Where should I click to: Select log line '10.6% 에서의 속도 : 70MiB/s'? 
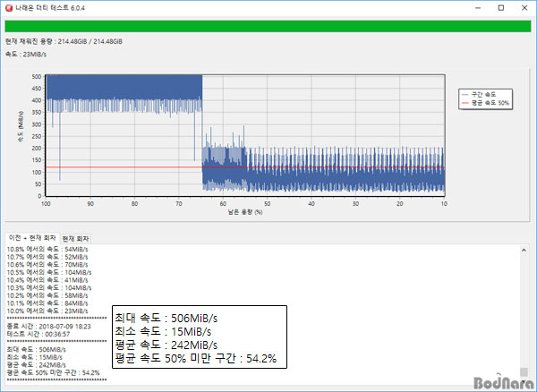pyautogui.click(x=47, y=265)
